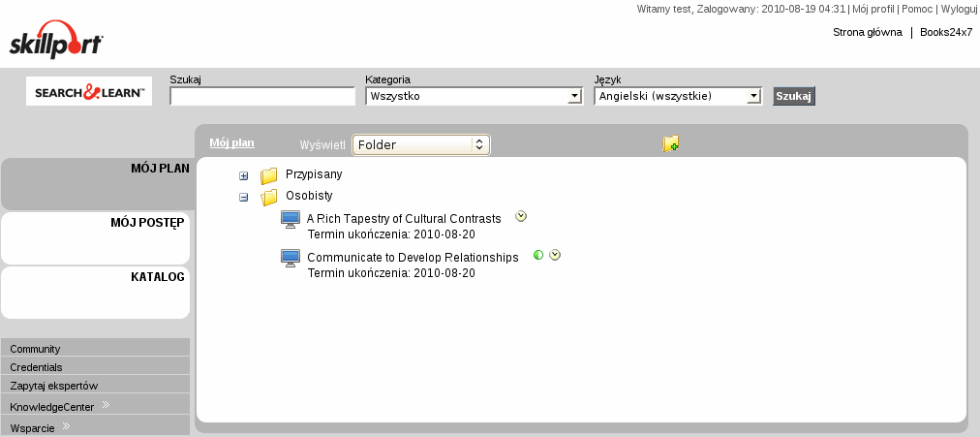Open actions menu for Communicate to Develop Relationships

click(x=555, y=256)
